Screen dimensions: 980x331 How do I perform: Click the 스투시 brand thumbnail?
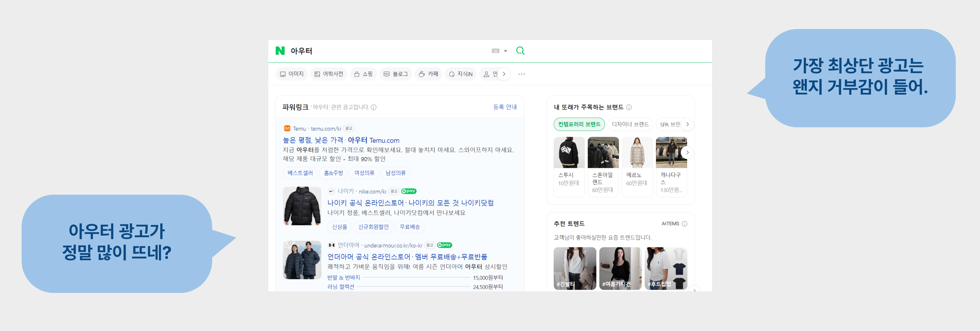569,152
